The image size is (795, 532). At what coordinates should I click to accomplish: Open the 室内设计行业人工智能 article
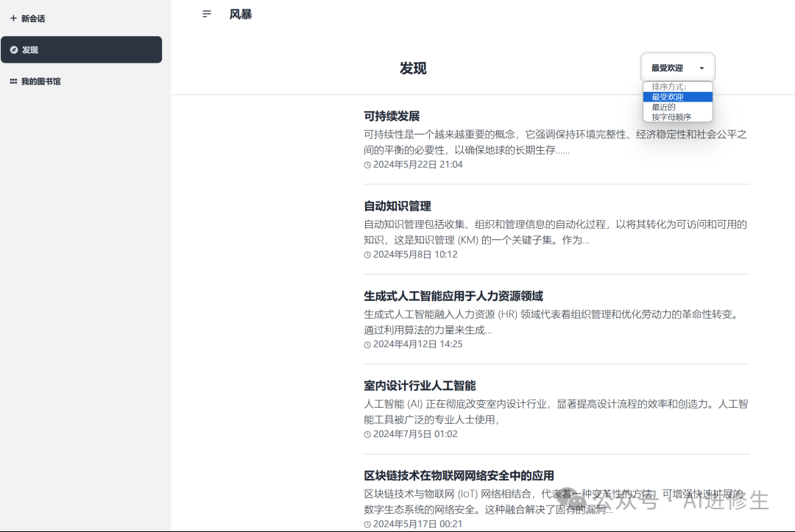[420, 386]
